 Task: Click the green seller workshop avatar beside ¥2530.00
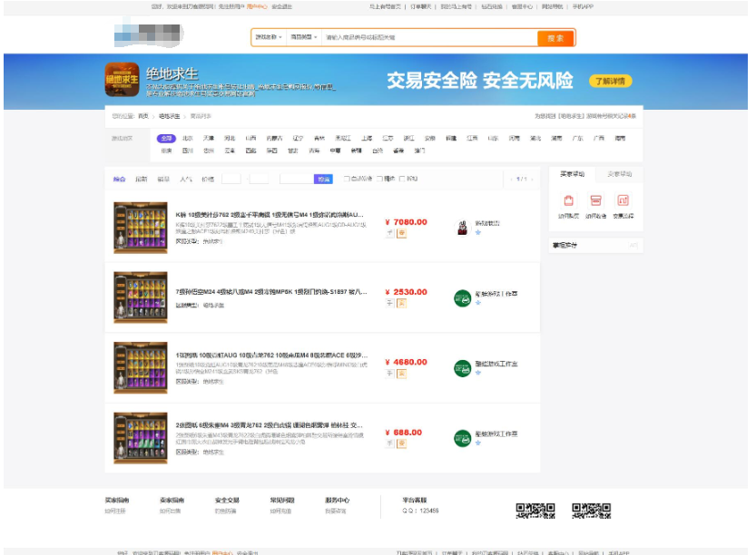(x=463, y=297)
